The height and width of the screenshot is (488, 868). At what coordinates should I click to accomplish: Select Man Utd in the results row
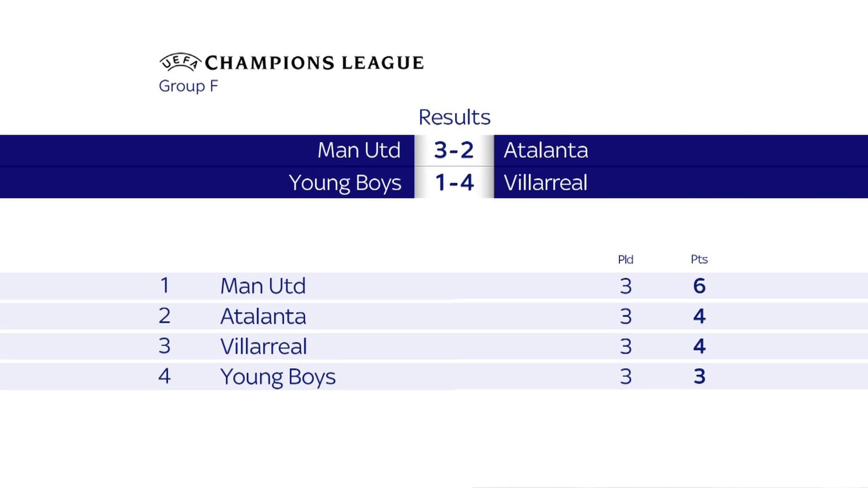point(359,150)
